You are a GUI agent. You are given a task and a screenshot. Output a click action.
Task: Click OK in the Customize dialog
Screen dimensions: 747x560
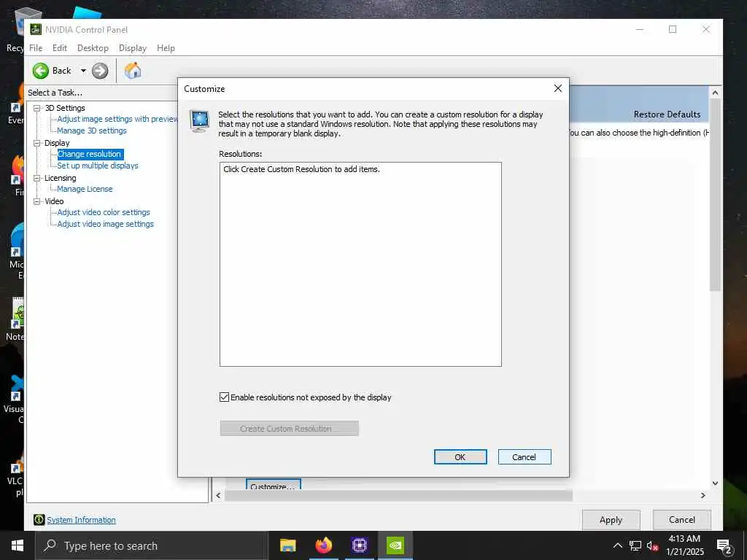460,456
